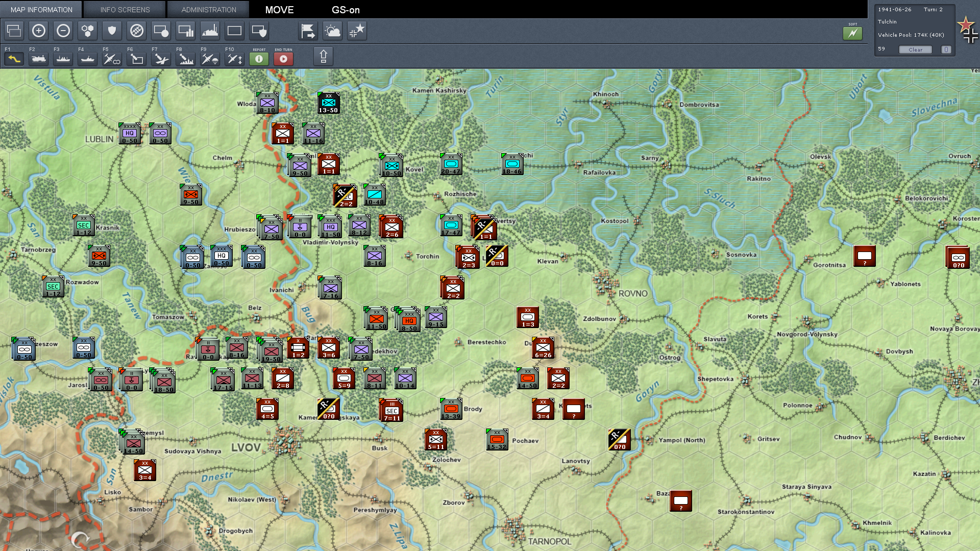Select the cyan 20-47 panzer unit

coord(451,164)
